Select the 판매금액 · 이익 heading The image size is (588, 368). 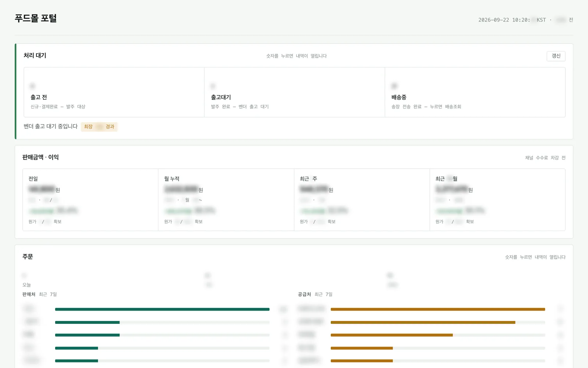pos(40,158)
